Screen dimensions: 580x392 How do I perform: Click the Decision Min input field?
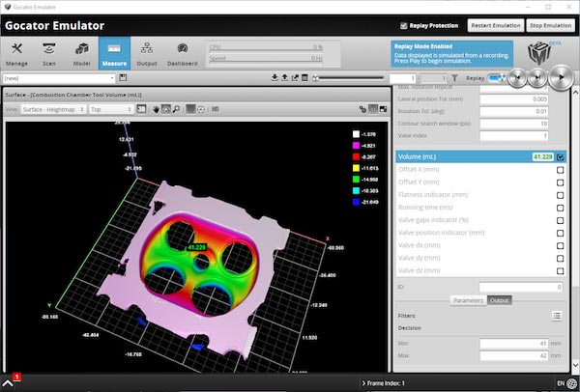(520, 343)
